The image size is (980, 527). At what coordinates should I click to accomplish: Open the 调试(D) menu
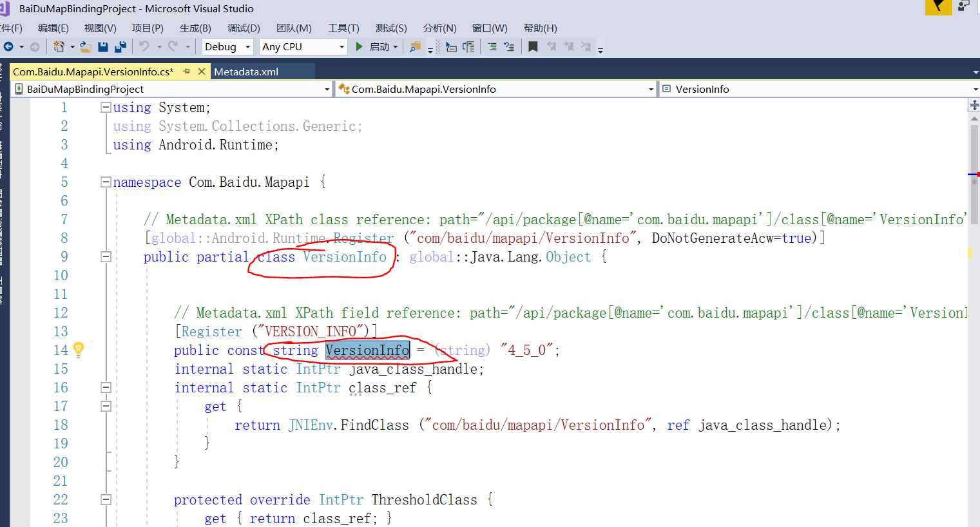(x=244, y=28)
